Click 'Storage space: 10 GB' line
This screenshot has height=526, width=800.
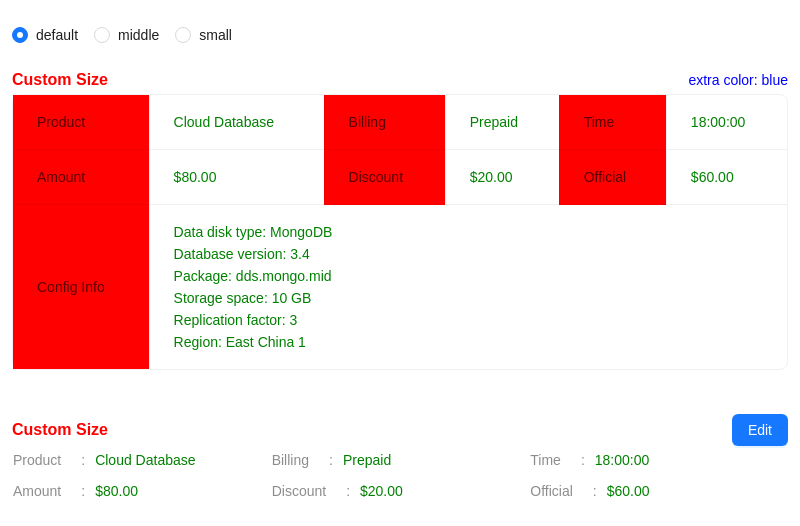[x=242, y=298]
